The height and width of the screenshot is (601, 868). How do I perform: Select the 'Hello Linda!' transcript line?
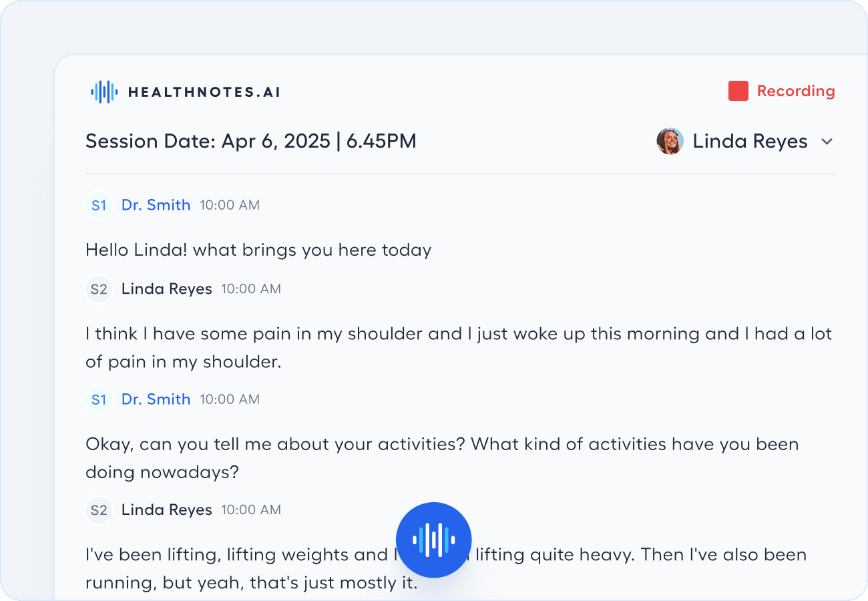258,250
